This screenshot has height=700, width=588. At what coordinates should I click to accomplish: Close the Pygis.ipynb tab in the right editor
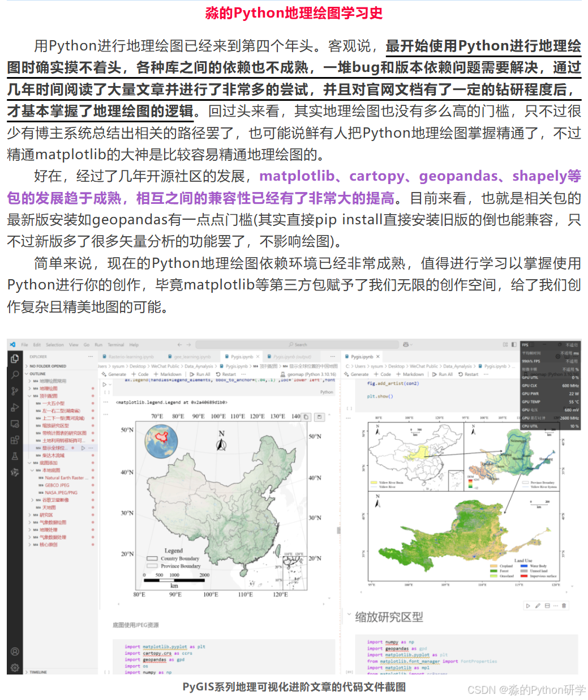coord(378,357)
